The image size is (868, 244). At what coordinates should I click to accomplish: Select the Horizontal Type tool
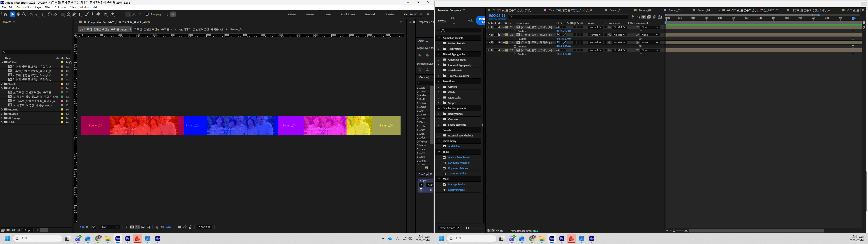coord(80,14)
